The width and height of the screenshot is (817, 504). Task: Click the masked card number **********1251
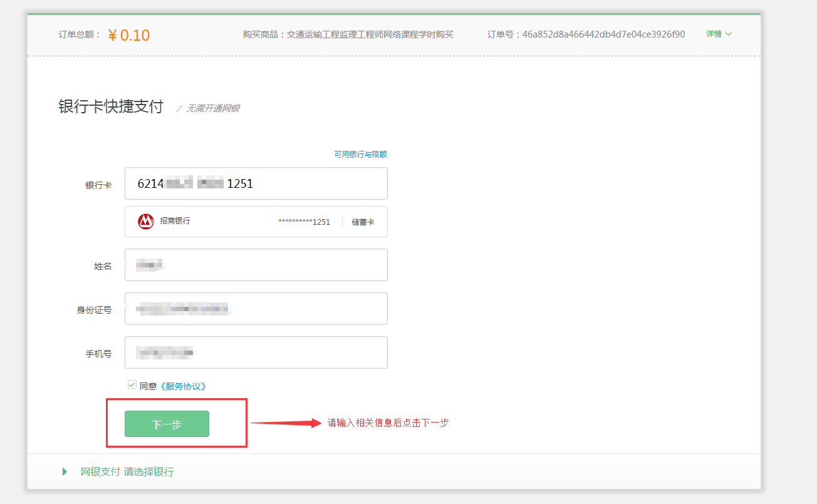point(304,222)
